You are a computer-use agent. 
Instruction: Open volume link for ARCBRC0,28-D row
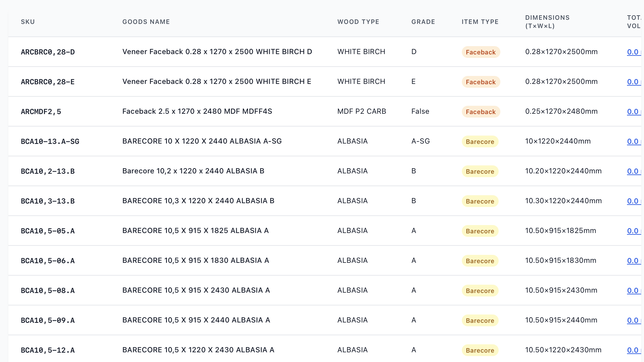tap(633, 52)
